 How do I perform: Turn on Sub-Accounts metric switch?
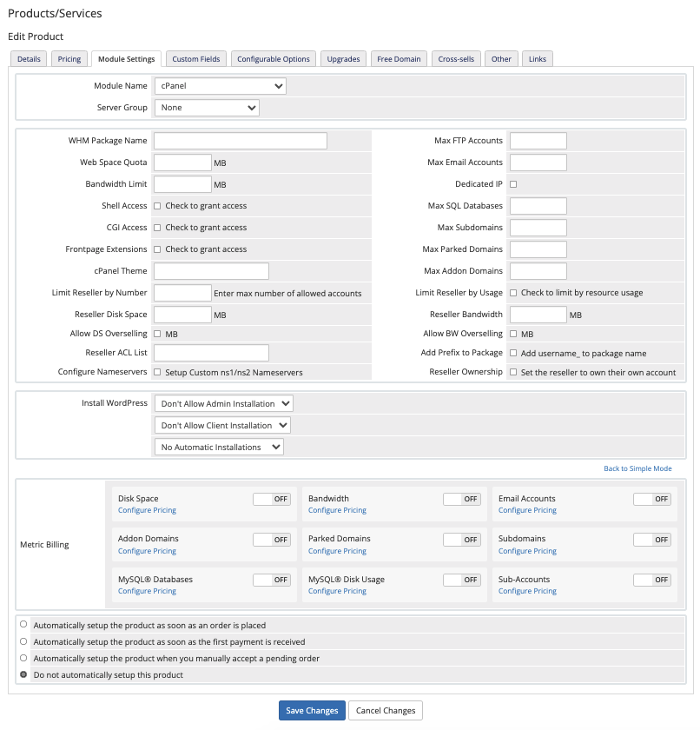click(652, 580)
